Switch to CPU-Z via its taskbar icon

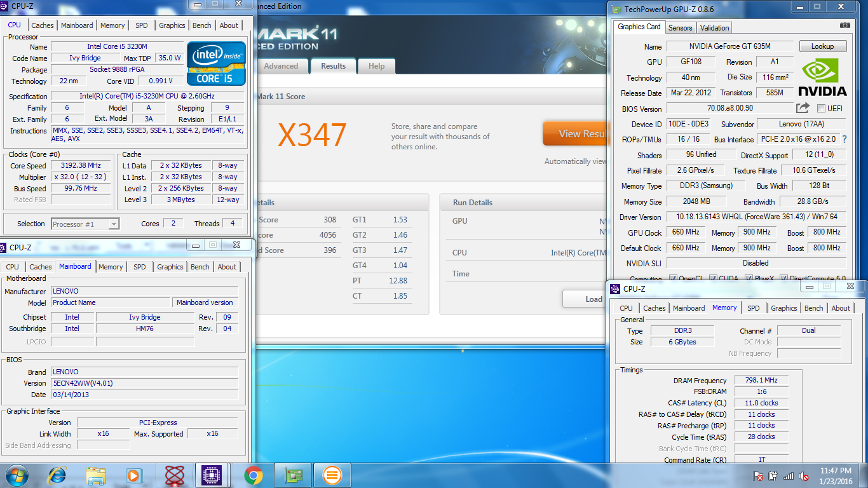tap(212, 475)
